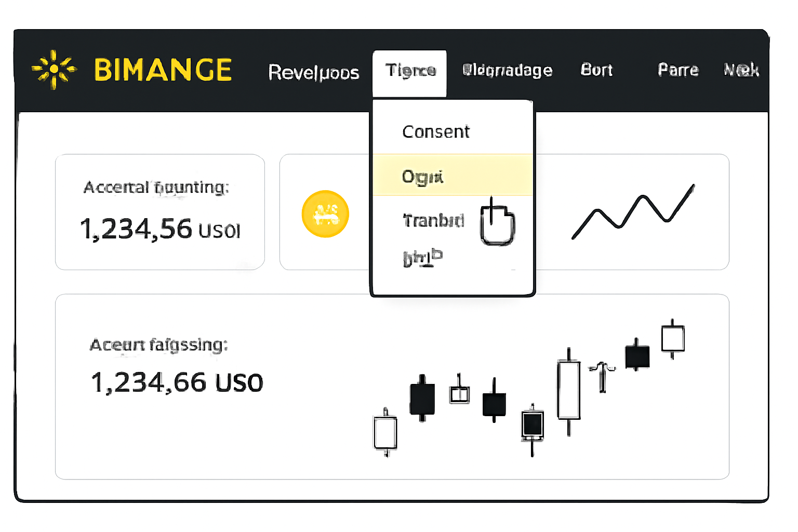Click the tallest hollow candlestick bar

tap(569, 390)
